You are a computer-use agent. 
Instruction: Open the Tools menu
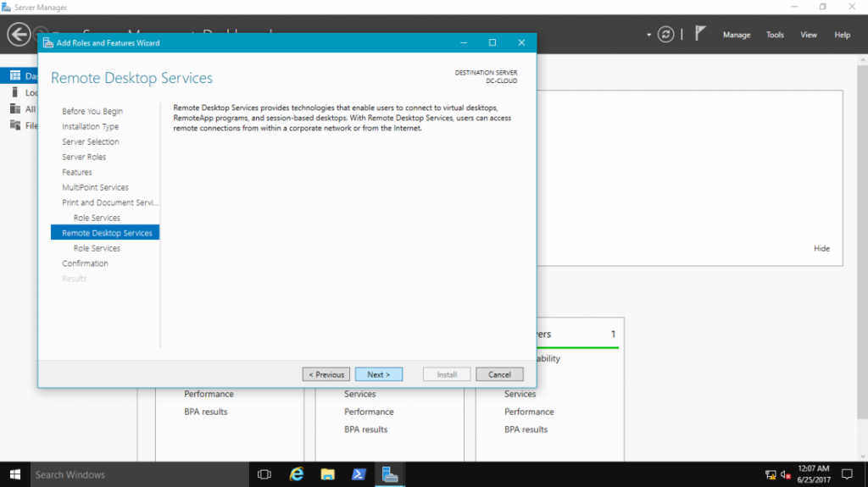point(775,35)
